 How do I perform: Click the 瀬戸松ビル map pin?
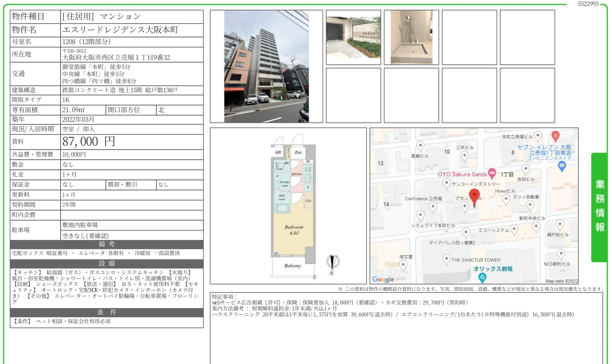click(560, 225)
